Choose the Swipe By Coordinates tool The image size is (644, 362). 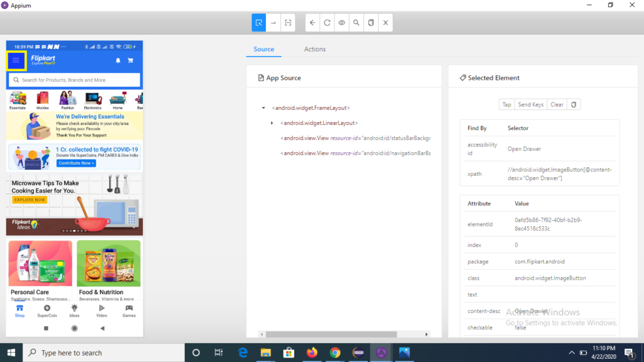pos(274,23)
